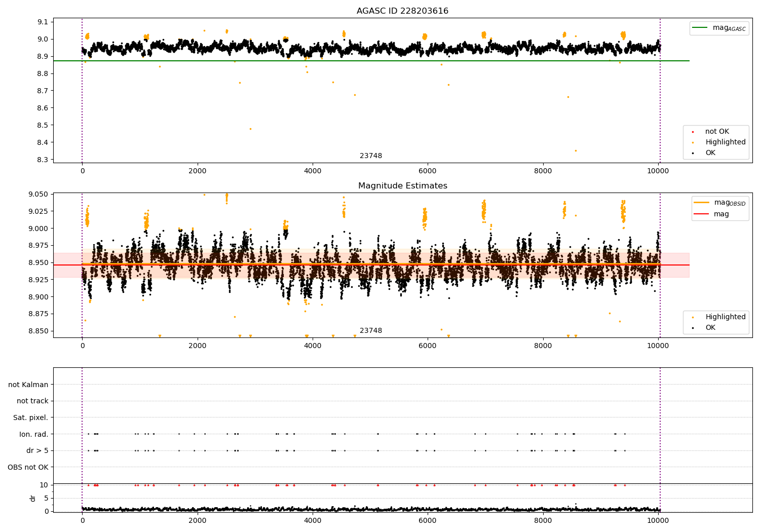
Task: Click the '9.1' y-axis tick label
Action: pyautogui.click(x=43, y=22)
